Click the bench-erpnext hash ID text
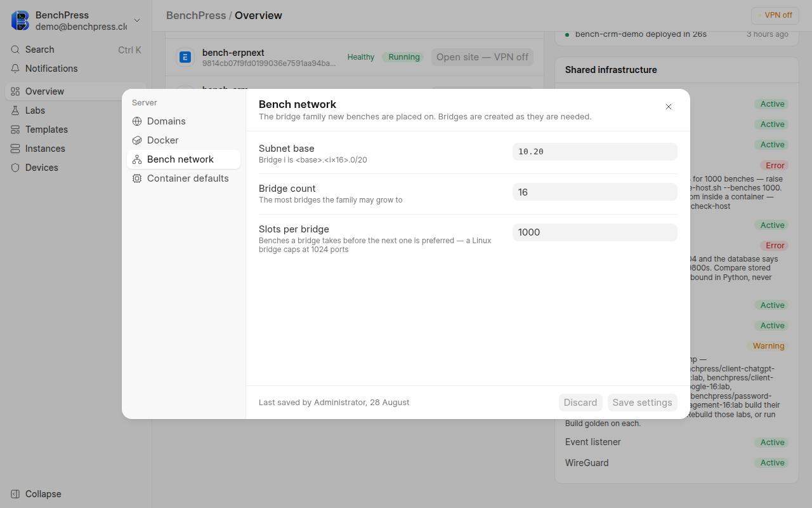Screen dimensions: 812x508 coord(269,63)
